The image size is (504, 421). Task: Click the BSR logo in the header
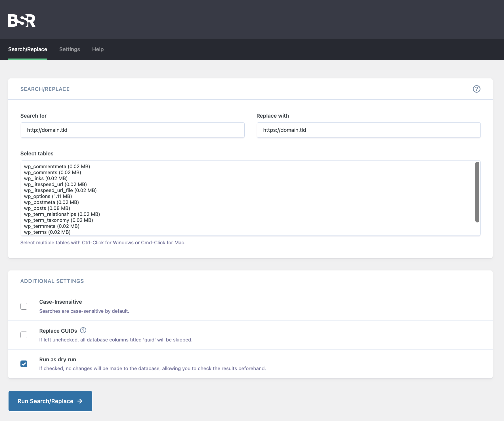(x=22, y=20)
